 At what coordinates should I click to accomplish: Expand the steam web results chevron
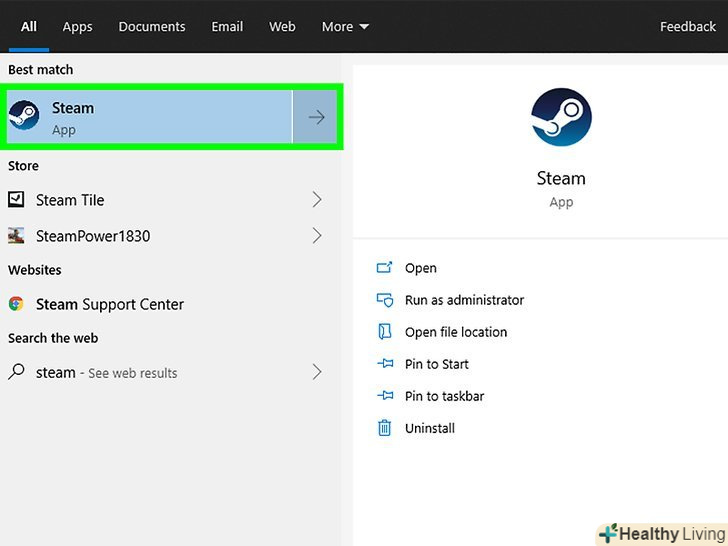pos(317,372)
